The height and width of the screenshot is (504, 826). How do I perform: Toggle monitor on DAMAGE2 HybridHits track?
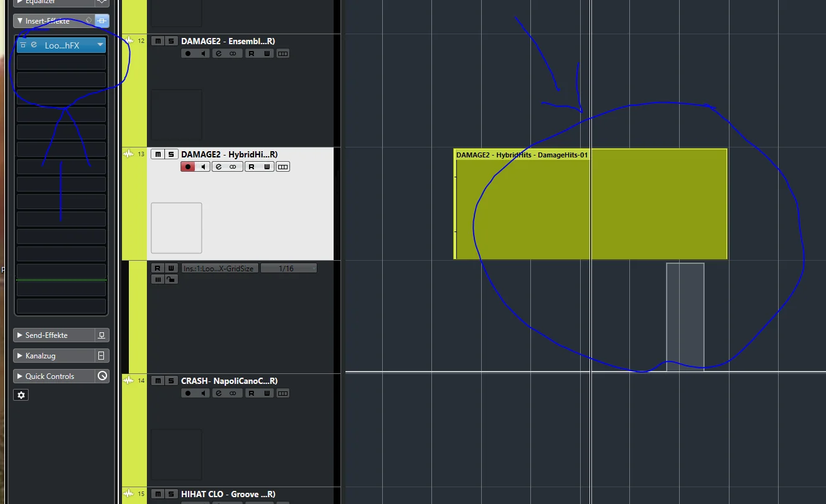(203, 167)
